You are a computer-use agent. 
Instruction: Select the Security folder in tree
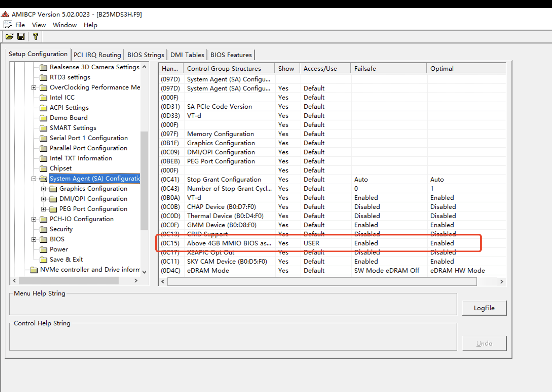[61, 229]
